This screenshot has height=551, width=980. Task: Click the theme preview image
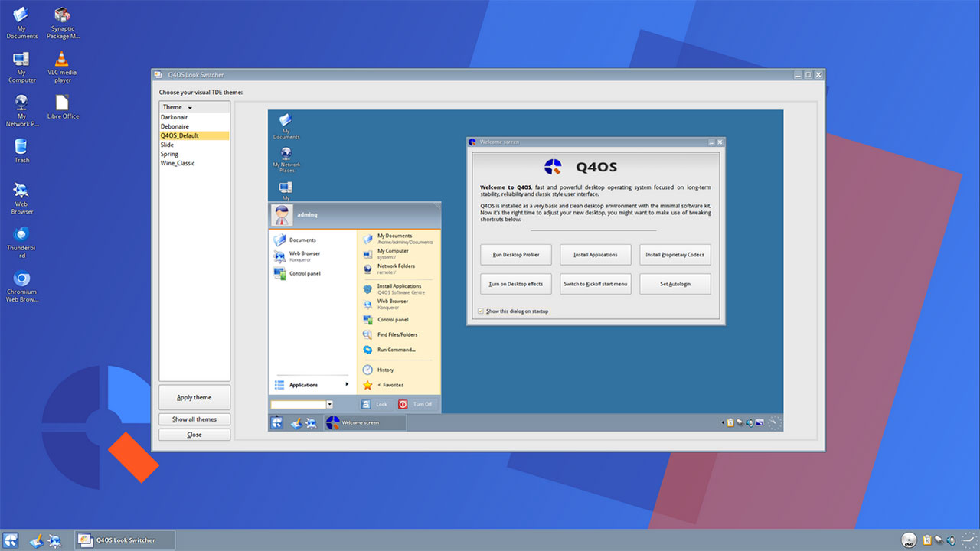pyautogui.click(x=525, y=270)
